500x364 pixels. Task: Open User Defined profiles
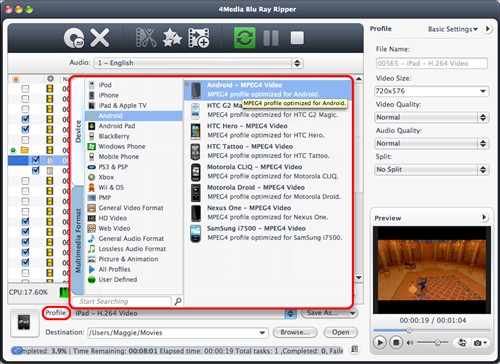click(x=133, y=280)
